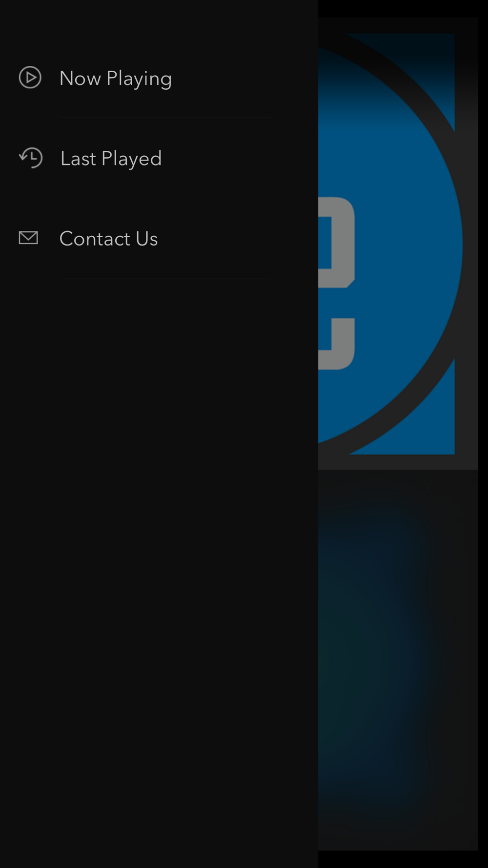
Task: Tap the history clock icon beside Last Played
Action: click(31, 158)
